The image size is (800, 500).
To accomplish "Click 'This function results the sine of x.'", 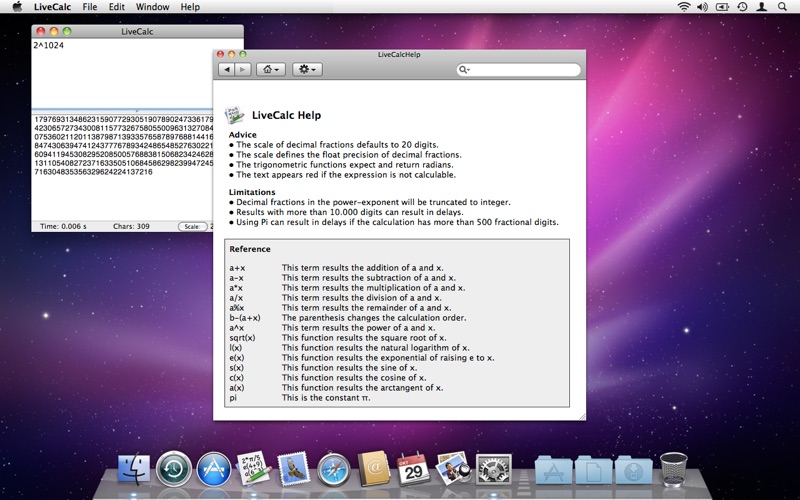I will click(349, 368).
